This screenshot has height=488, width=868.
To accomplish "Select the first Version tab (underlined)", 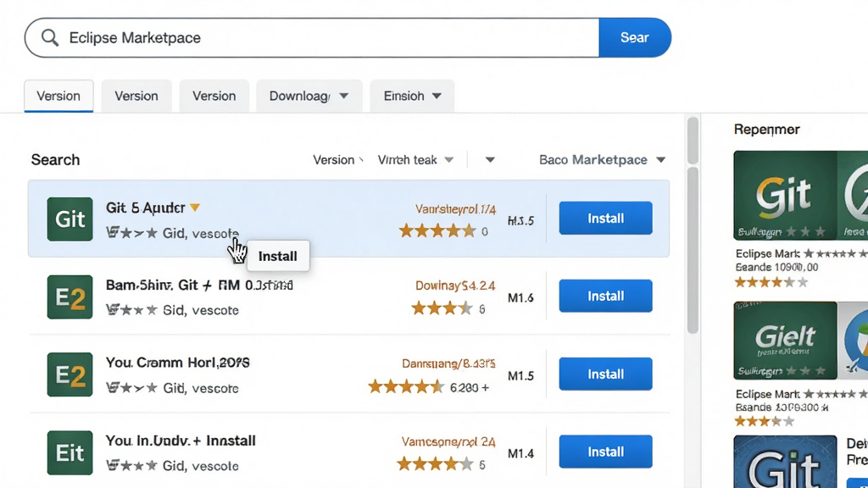I will 58,96.
